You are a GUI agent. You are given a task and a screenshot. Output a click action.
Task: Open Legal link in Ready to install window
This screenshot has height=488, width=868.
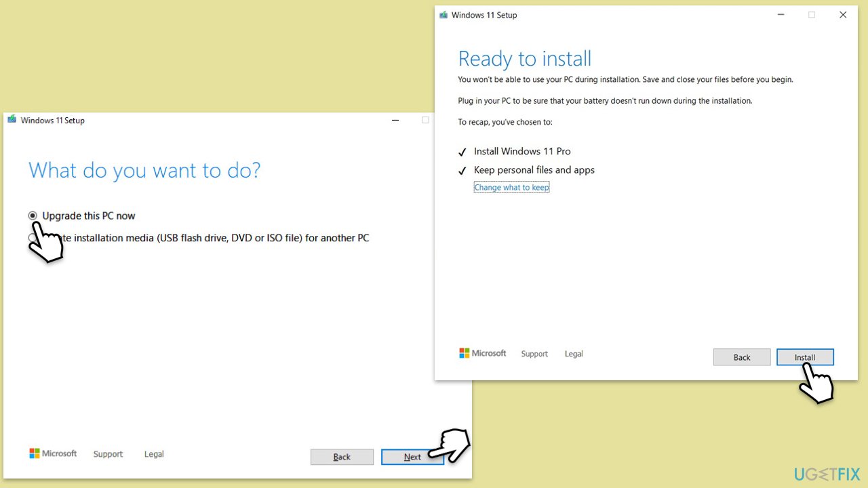tap(574, 354)
